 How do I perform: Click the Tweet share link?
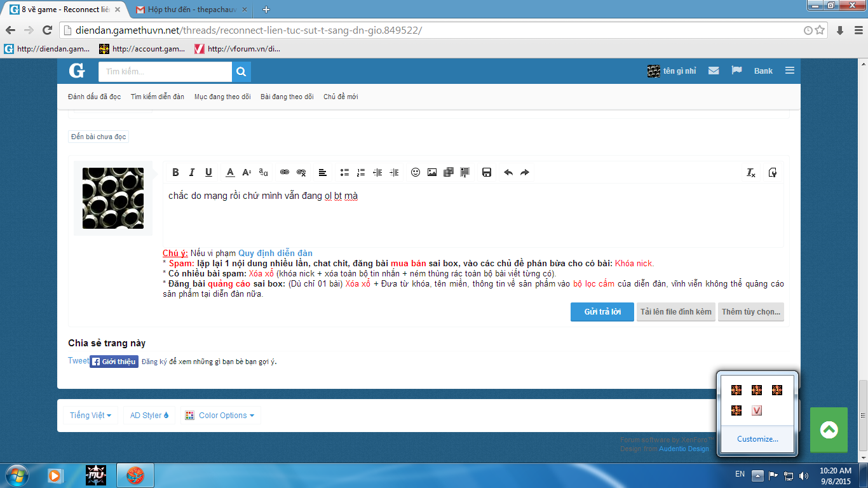[x=79, y=361]
